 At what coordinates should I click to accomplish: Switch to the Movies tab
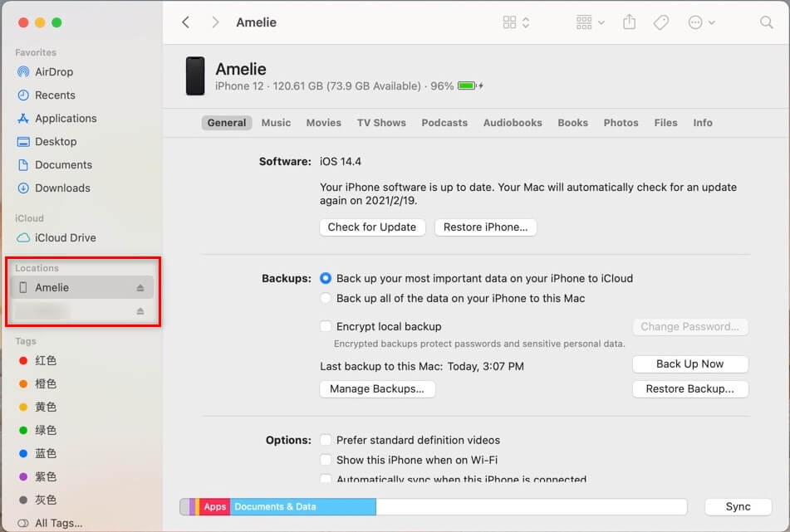coord(323,123)
